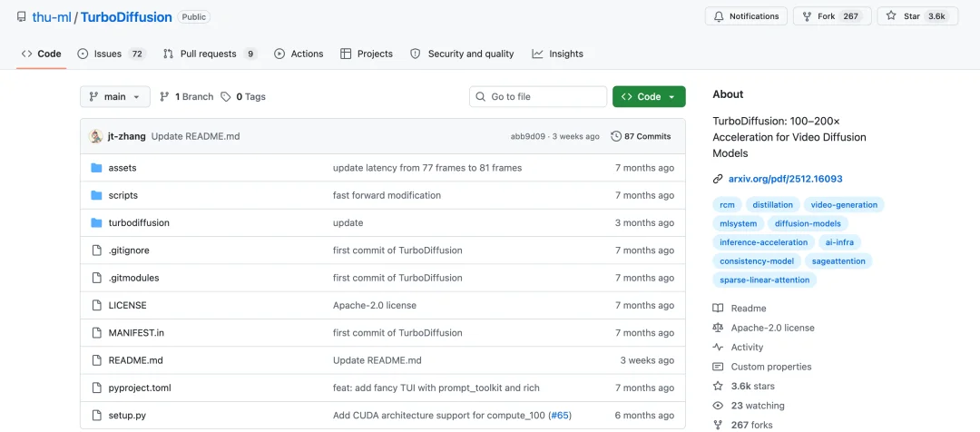
Task: Open commit 'fast forward modification'
Action: point(387,195)
